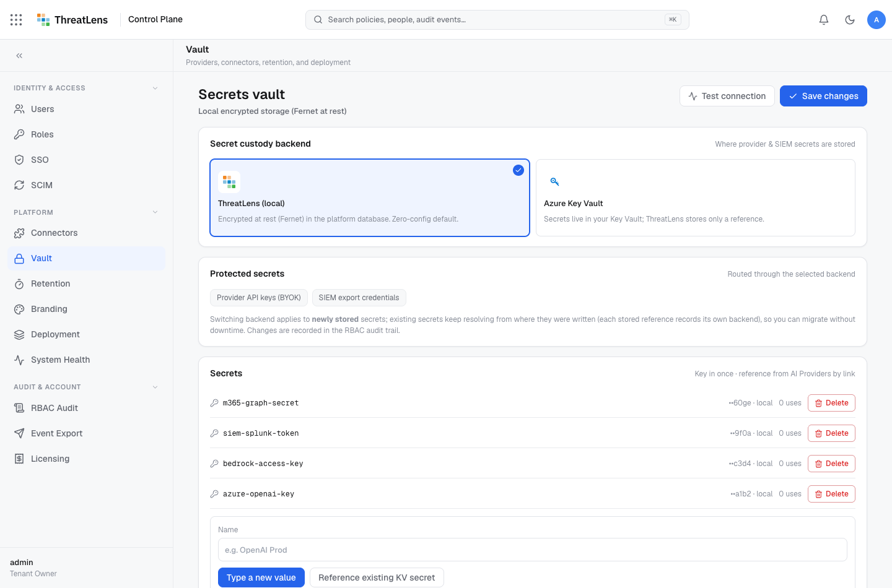Click the SSO shield icon
This screenshot has height=588, width=892.
click(x=19, y=160)
